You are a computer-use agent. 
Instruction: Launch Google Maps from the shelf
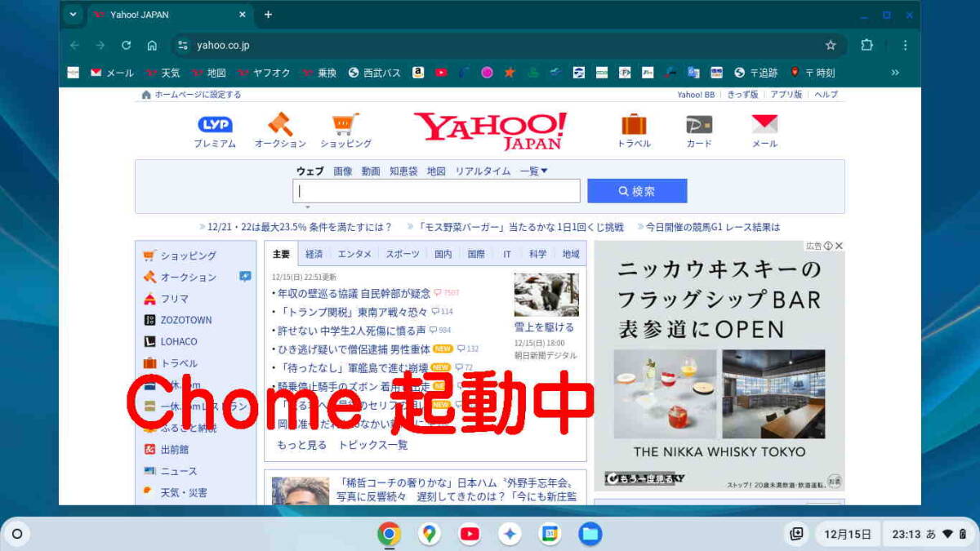click(429, 534)
